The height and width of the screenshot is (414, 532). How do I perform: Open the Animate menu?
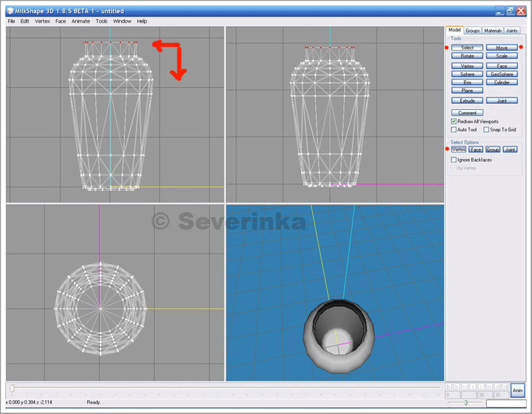coord(80,21)
